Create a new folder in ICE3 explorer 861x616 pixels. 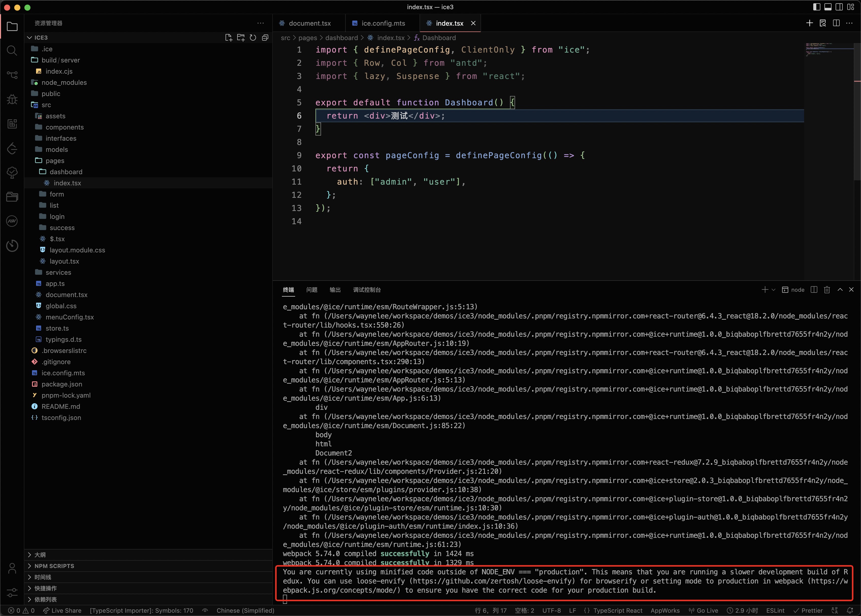click(x=241, y=38)
